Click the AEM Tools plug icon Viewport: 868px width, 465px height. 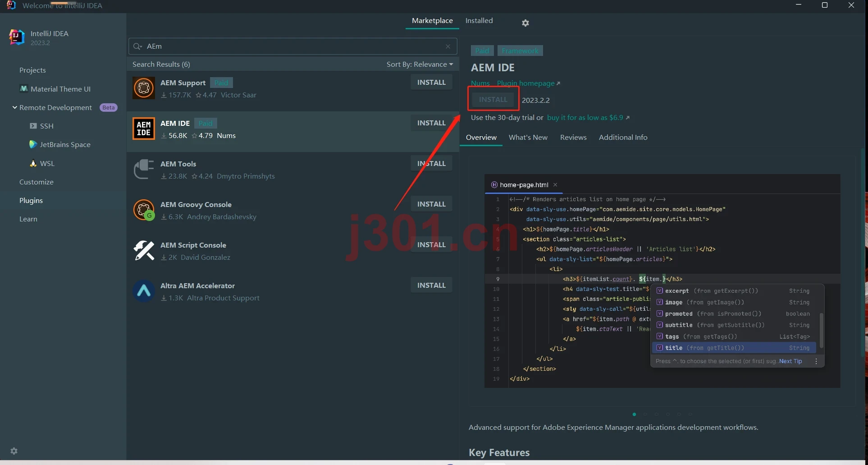[144, 169]
